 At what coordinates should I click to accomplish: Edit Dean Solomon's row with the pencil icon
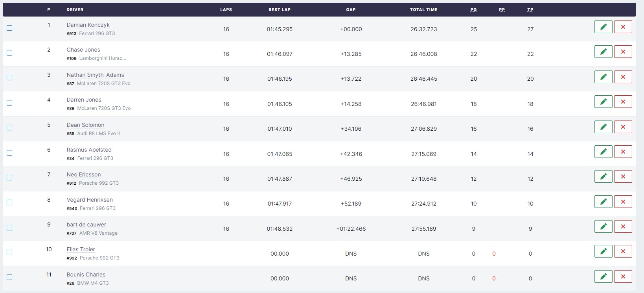tap(603, 127)
